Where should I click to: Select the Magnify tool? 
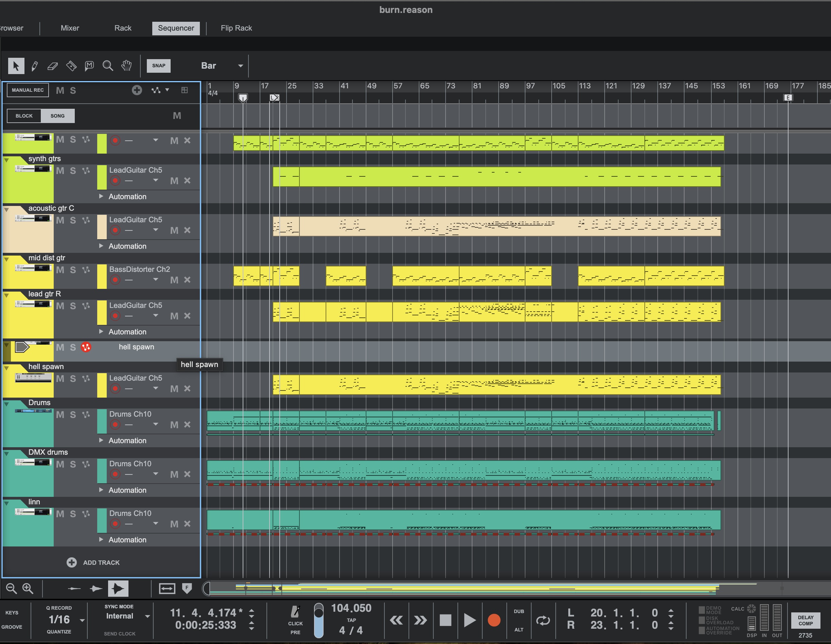click(108, 66)
